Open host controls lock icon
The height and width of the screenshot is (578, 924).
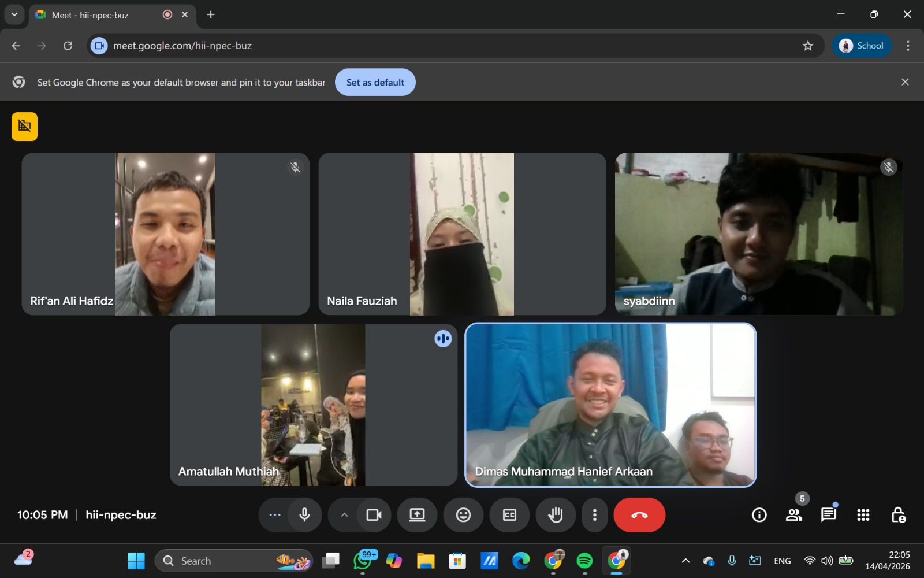tap(898, 515)
